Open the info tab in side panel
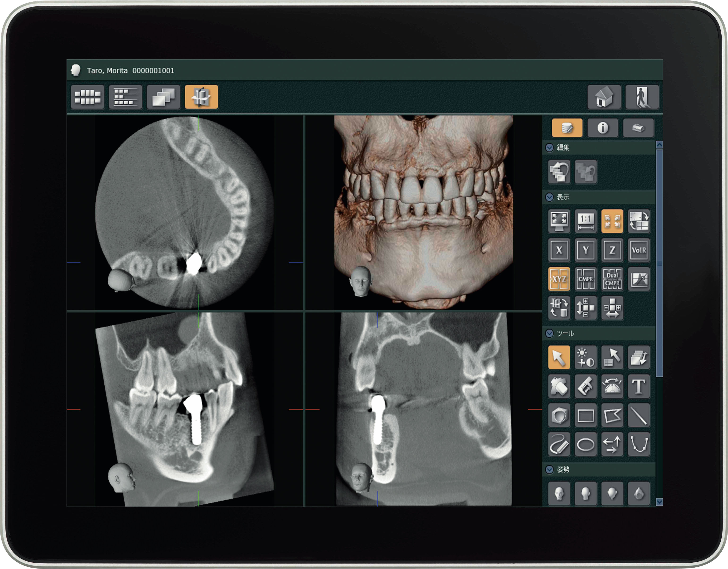 pos(603,128)
